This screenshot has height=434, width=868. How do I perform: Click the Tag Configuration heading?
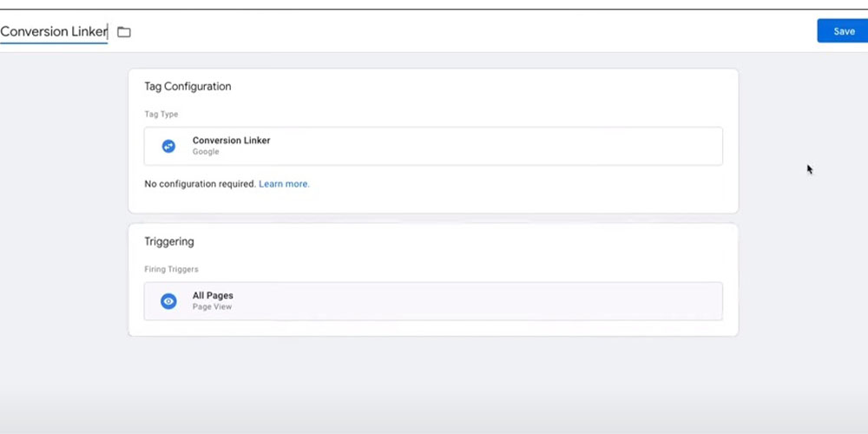pyautogui.click(x=187, y=86)
